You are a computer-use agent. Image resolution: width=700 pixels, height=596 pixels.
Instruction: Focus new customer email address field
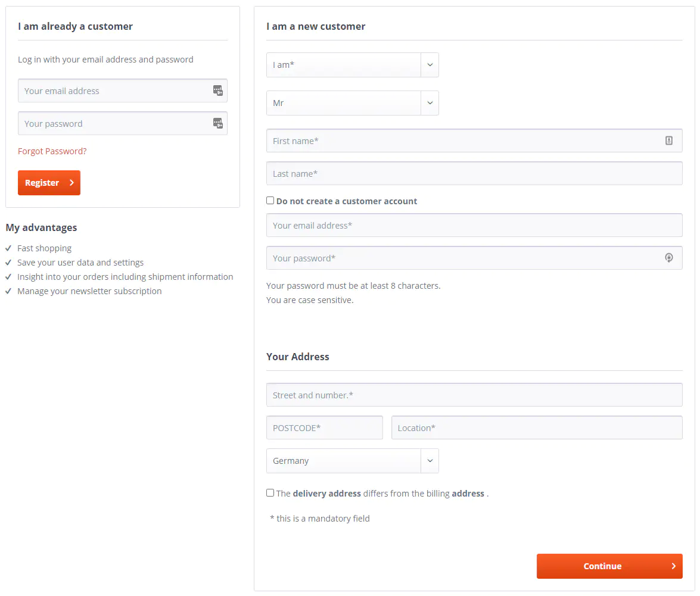pyautogui.click(x=474, y=226)
